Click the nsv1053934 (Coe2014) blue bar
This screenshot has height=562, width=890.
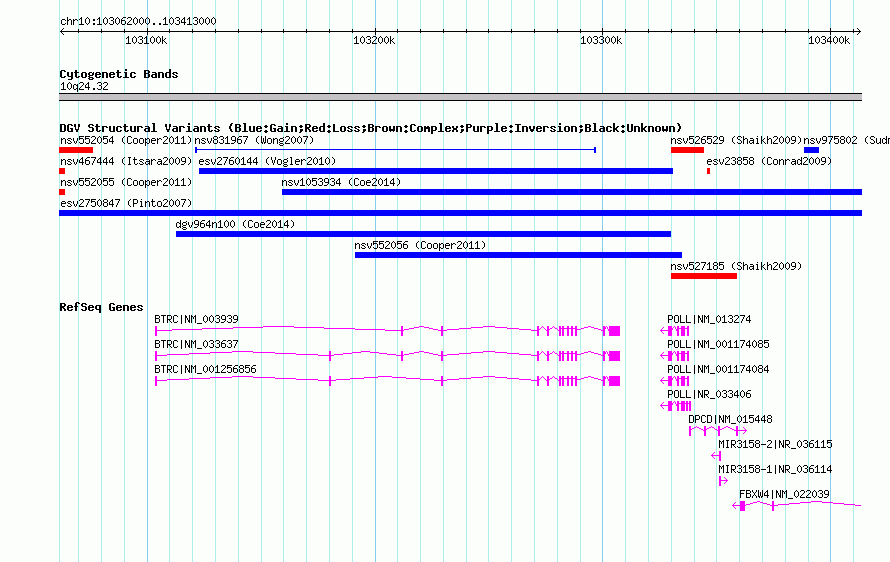tap(572, 192)
